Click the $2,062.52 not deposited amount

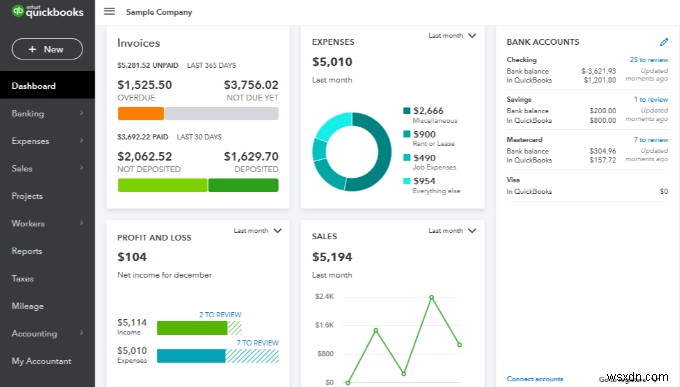coord(144,157)
